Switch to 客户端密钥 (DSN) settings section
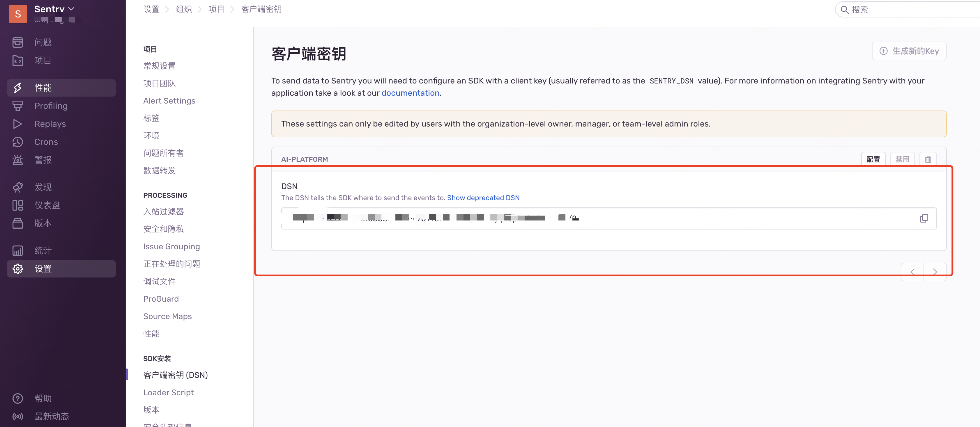The image size is (980, 427). [x=175, y=375]
